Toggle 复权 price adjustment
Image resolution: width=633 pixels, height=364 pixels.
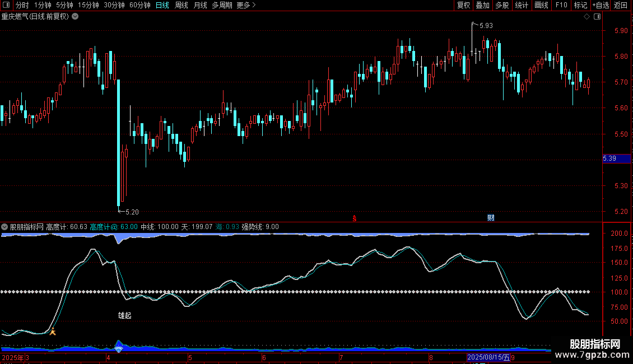point(463,5)
